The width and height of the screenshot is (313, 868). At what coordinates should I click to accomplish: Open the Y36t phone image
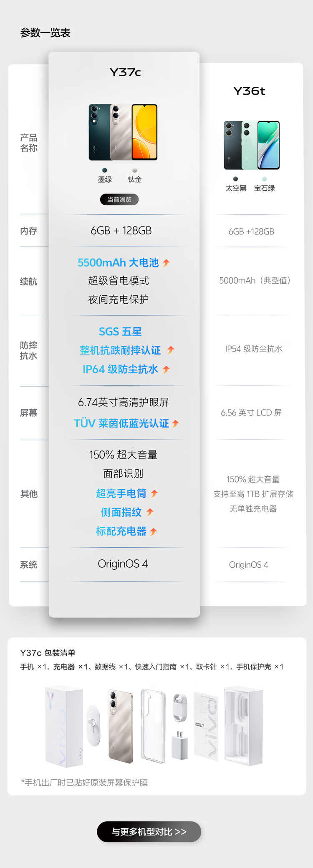(252, 145)
